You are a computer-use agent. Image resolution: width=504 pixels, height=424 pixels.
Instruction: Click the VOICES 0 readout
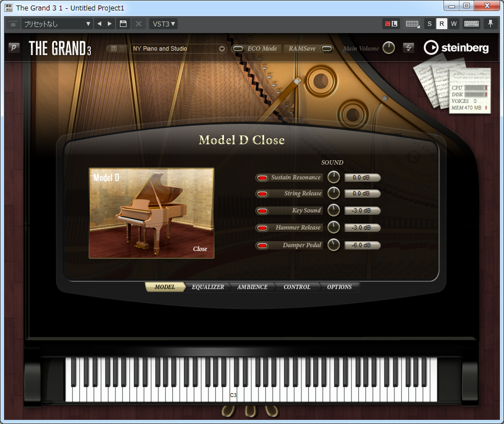click(464, 101)
